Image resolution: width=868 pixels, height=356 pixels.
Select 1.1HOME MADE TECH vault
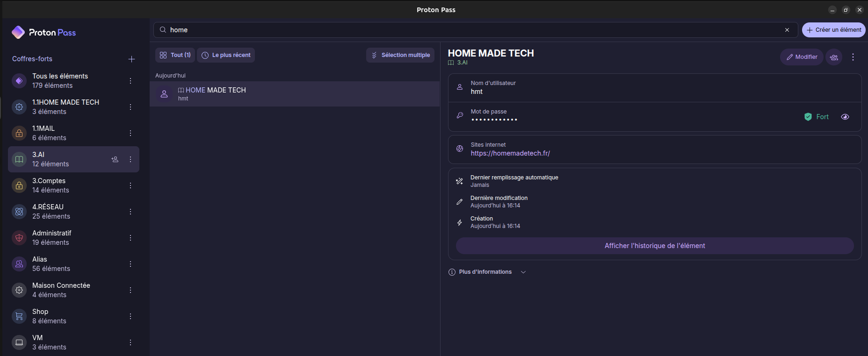pyautogui.click(x=73, y=107)
